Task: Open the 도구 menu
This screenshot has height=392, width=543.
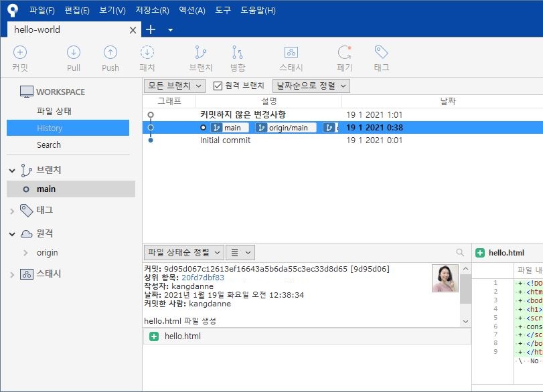Action: (223, 11)
